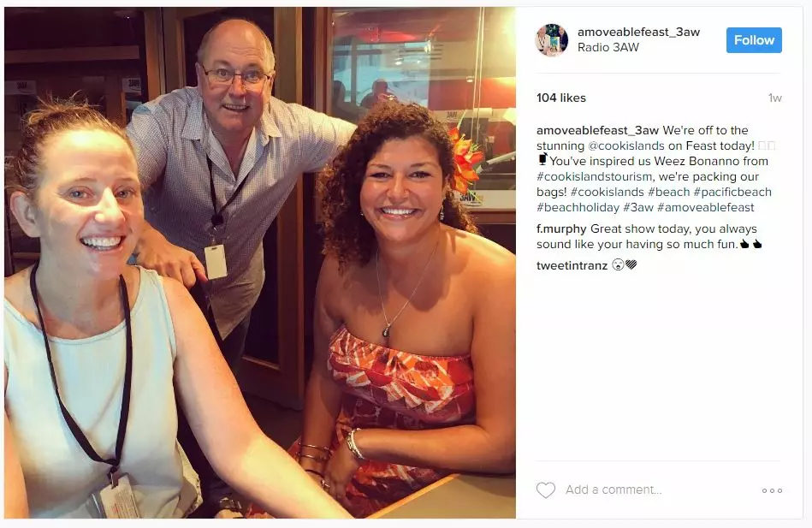Click the amoveablefeast_3aw profile avatar
Viewport: 812px width, 528px height.
(552, 40)
